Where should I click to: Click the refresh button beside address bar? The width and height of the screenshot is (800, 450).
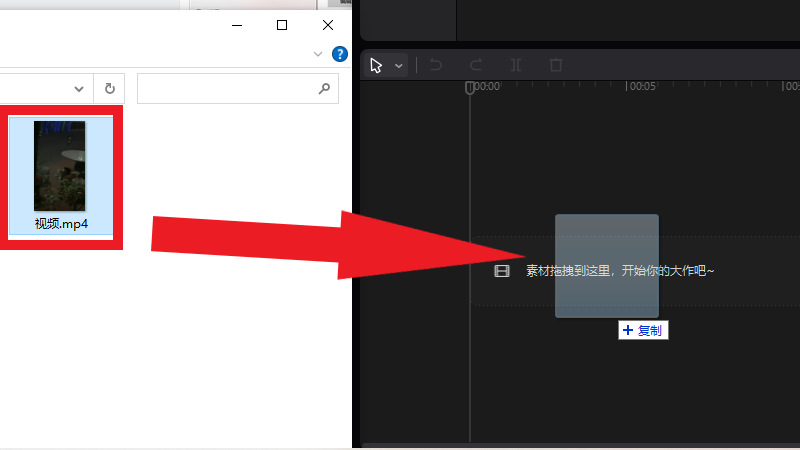[109, 88]
